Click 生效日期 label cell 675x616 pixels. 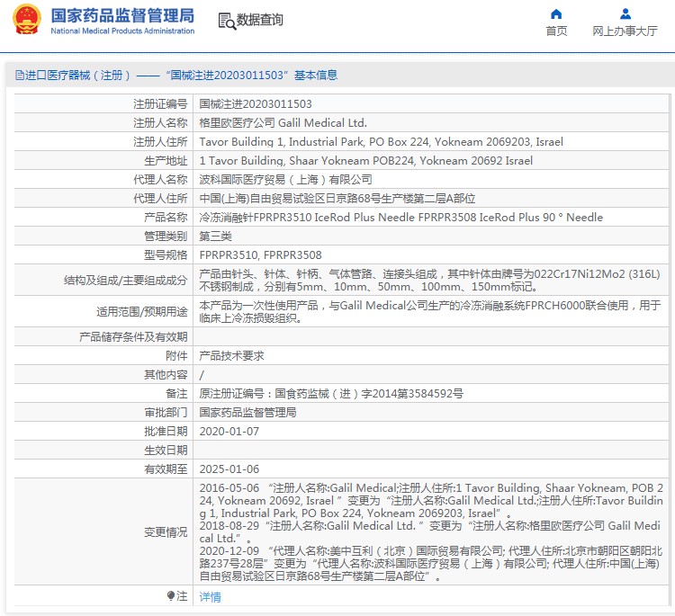click(x=103, y=451)
